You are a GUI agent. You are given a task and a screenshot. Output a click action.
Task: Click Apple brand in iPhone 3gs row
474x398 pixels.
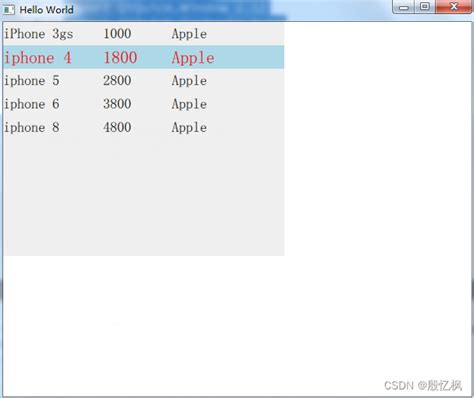189,34
